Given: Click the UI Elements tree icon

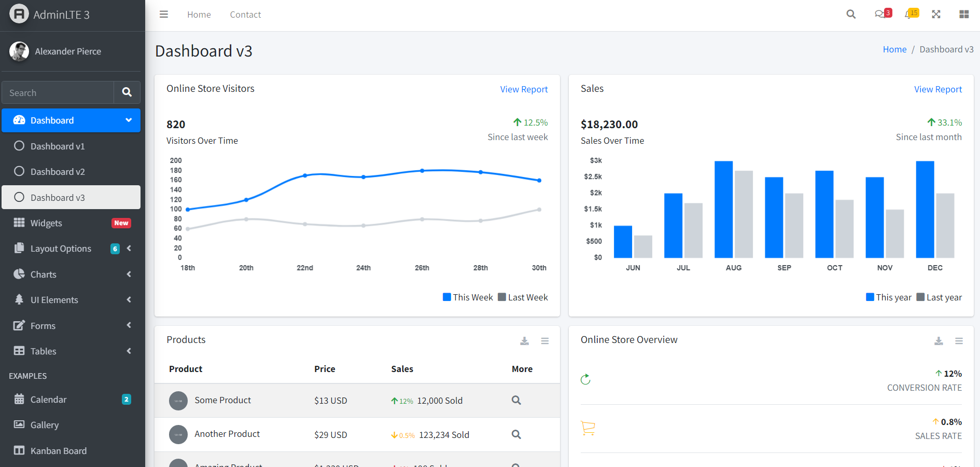Looking at the screenshot, I should tap(19, 299).
